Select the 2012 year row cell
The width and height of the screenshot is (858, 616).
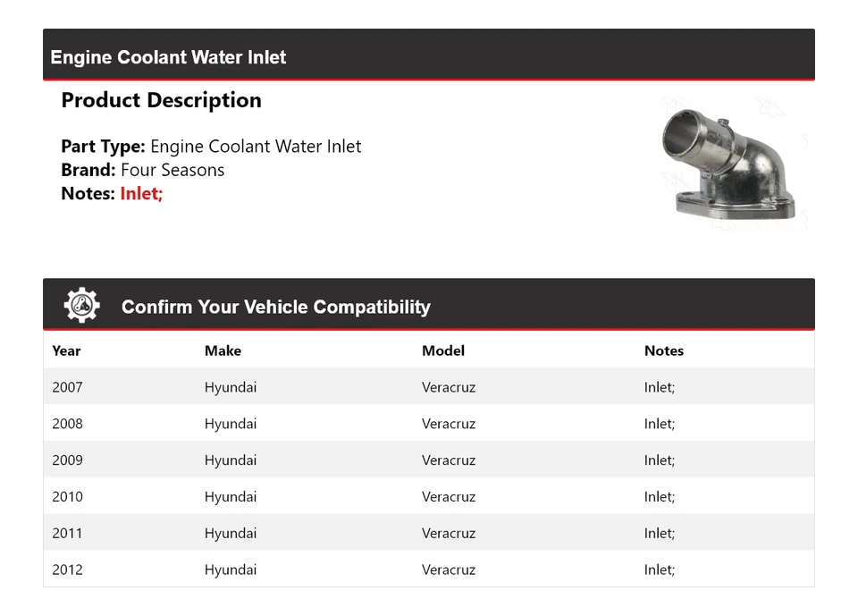pos(67,570)
